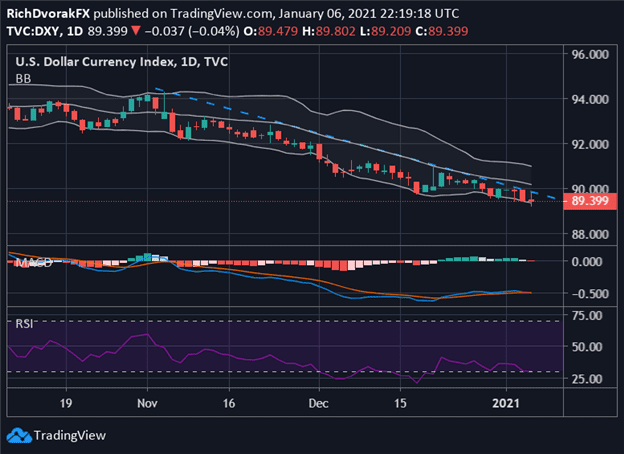Click the 75.00 RSI axis label
This screenshot has width=624, height=454.
[x=587, y=316]
